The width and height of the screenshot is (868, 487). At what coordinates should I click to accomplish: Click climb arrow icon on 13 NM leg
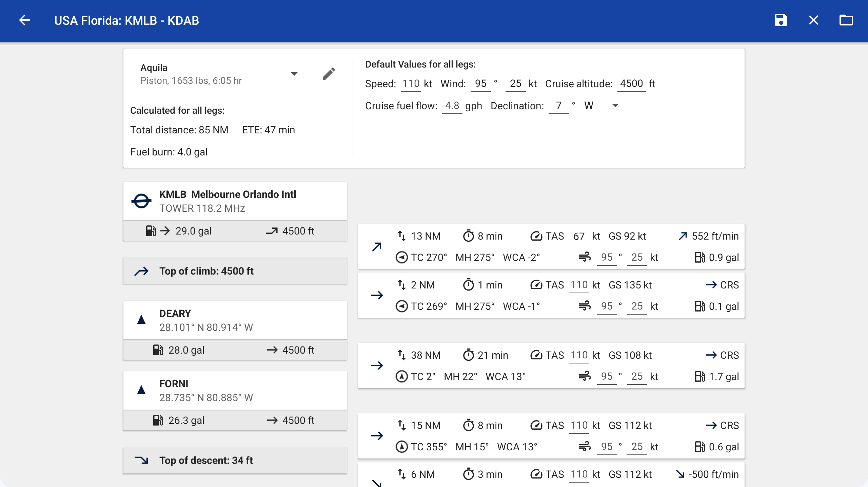[x=377, y=247]
